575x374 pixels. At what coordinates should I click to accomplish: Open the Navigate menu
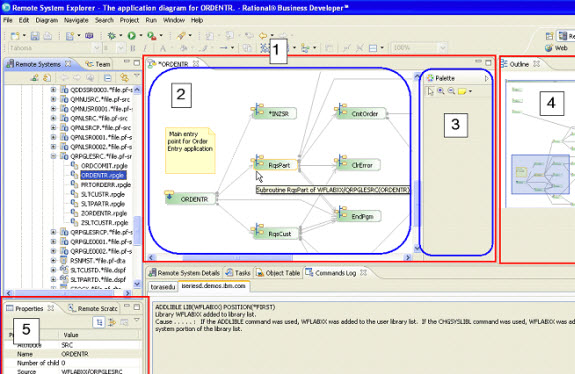point(76,20)
